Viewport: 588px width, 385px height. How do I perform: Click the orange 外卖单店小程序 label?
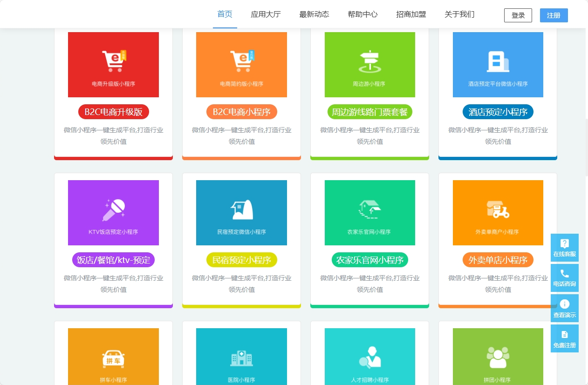click(x=498, y=260)
